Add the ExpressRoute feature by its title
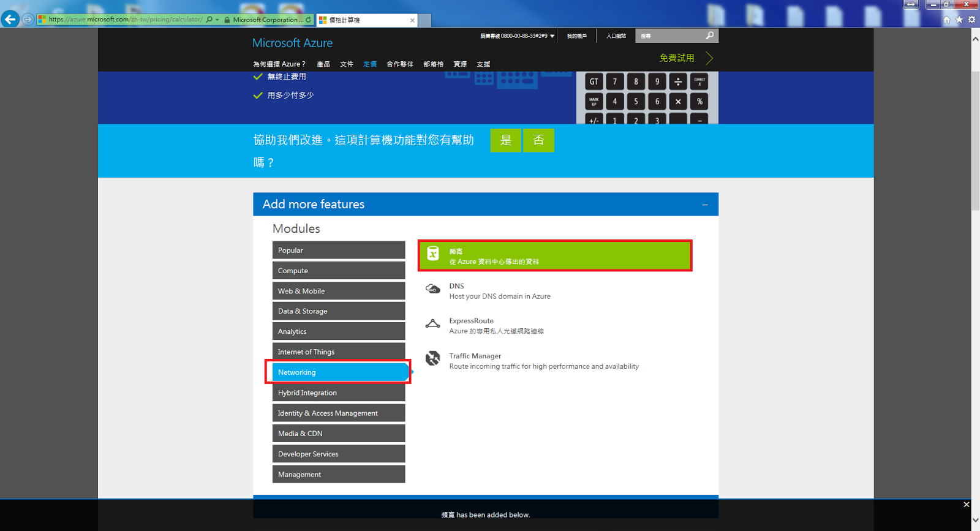 click(x=471, y=321)
